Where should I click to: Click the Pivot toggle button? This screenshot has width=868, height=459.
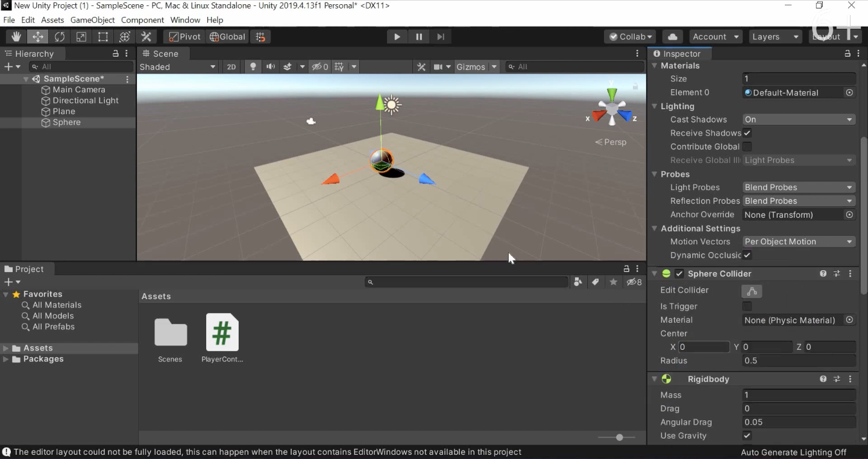click(x=184, y=37)
